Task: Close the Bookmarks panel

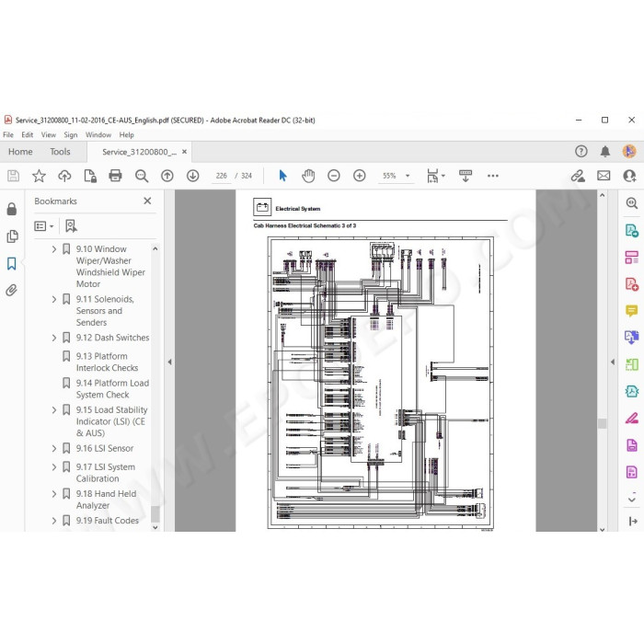Action: (147, 201)
